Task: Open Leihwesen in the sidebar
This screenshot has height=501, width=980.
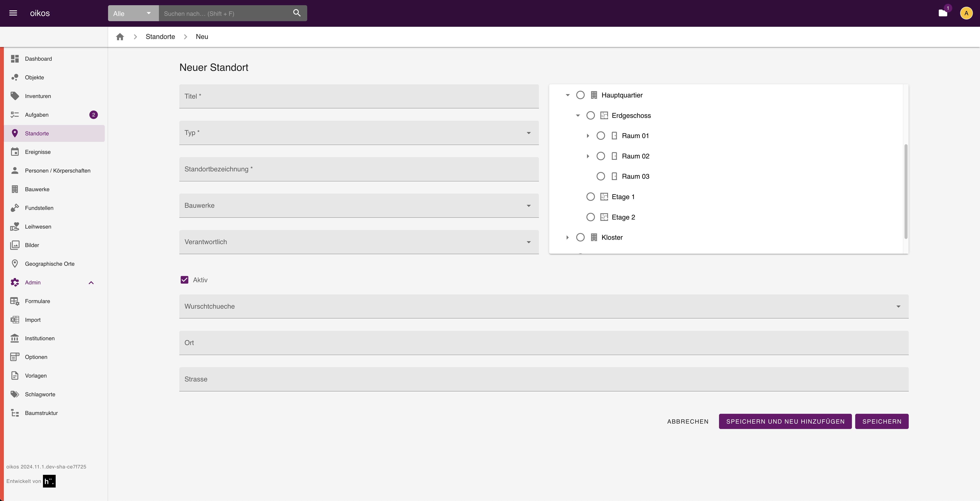Action: [x=54, y=226]
